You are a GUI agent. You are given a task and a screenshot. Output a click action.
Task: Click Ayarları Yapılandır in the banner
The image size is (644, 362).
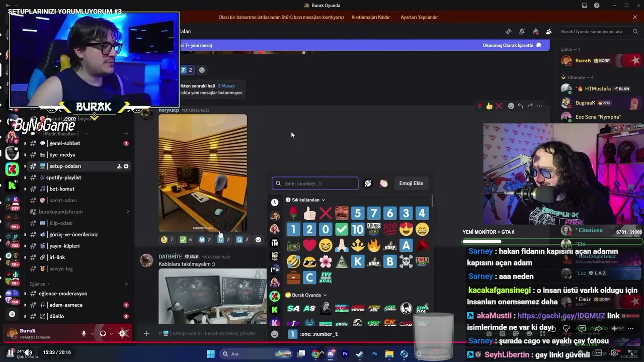(419, 17)
